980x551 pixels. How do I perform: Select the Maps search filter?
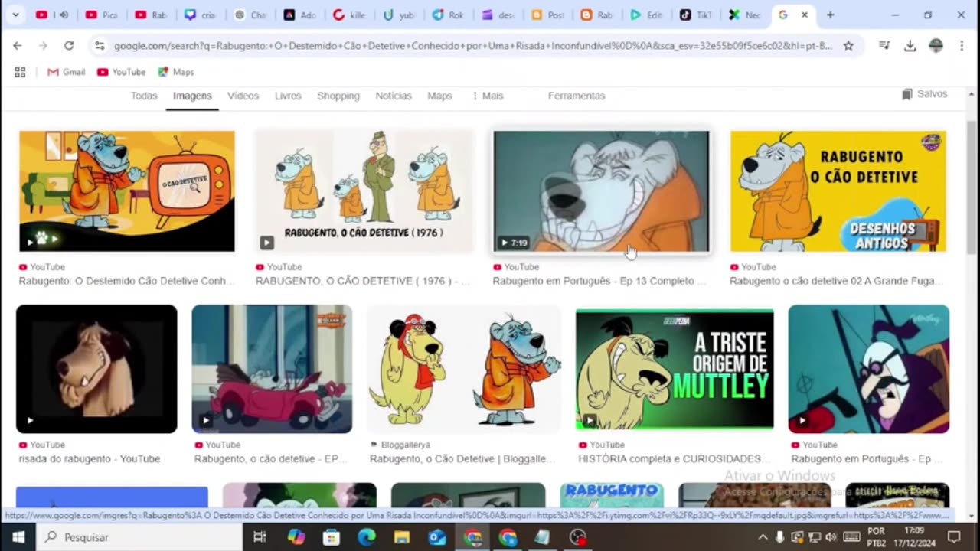(x=439, y=96)
